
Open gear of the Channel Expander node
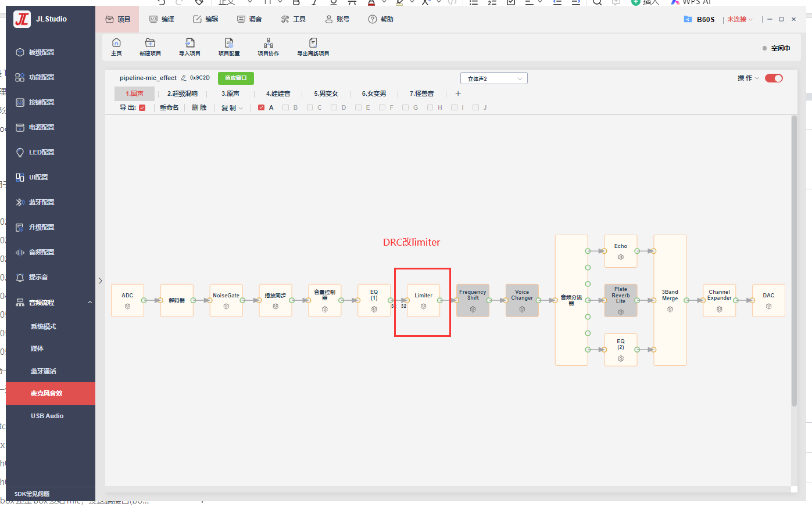[x=719, y=310]
